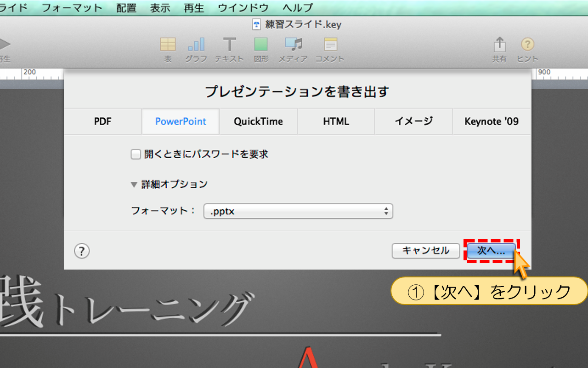Open the 配置 menu in menu bar
588x368 pixels.
click(126, 8)
